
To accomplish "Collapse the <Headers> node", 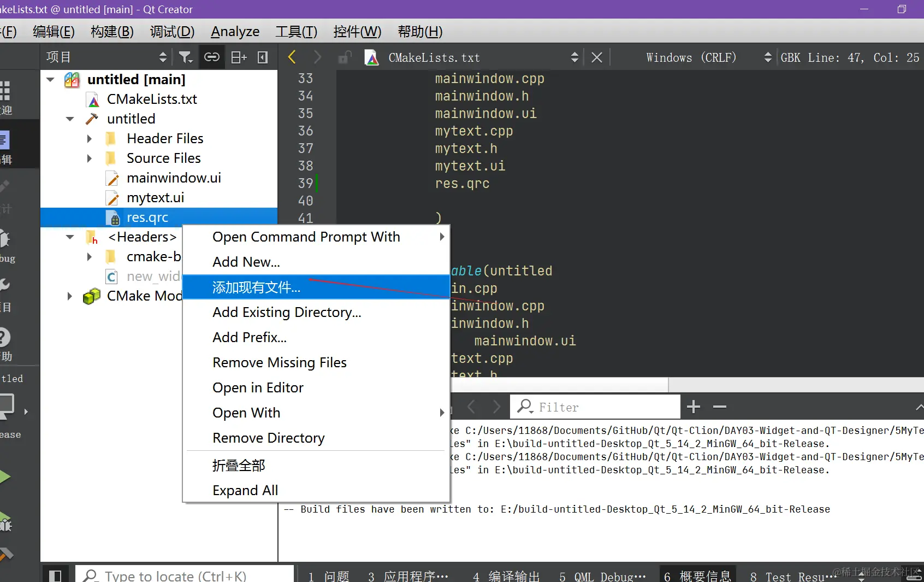I will (x=70, y=237).
